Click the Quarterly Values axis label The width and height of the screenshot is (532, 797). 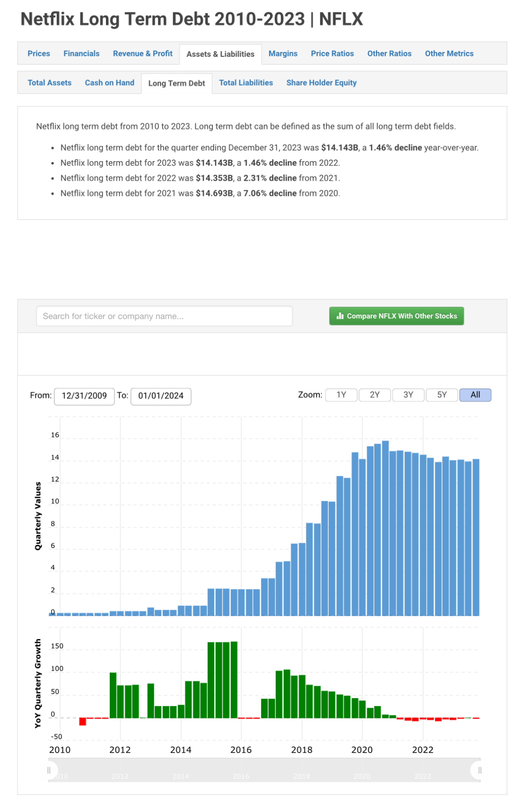pyautogui.click(x=38, y=516)
